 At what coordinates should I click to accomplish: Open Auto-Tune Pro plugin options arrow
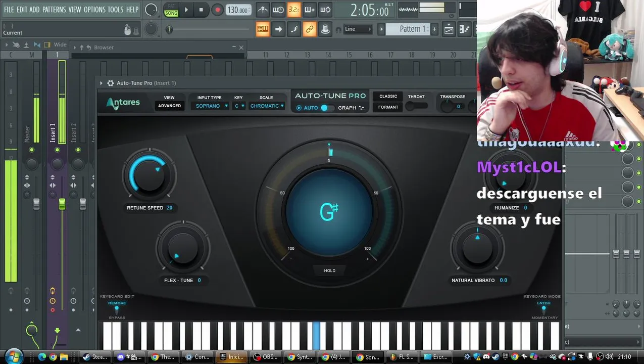101,83
